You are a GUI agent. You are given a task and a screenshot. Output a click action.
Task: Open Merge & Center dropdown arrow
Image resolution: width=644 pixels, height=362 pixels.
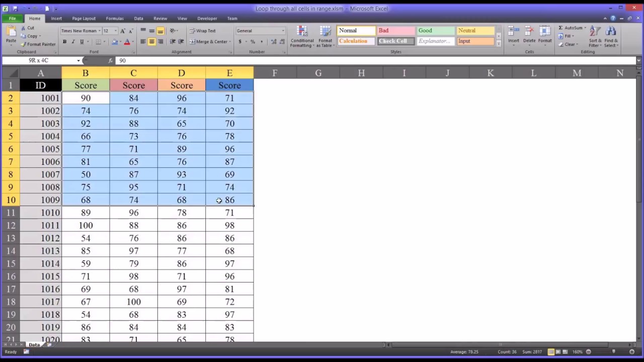230,42
